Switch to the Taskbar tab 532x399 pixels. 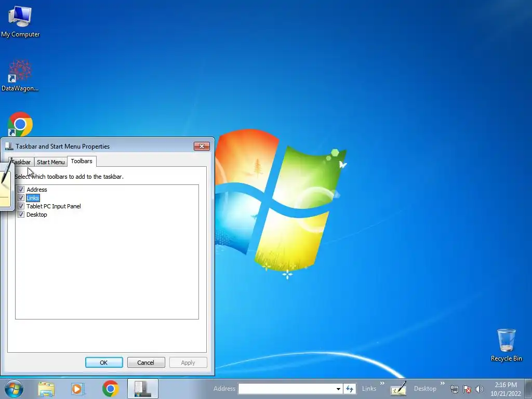(21, 162)
